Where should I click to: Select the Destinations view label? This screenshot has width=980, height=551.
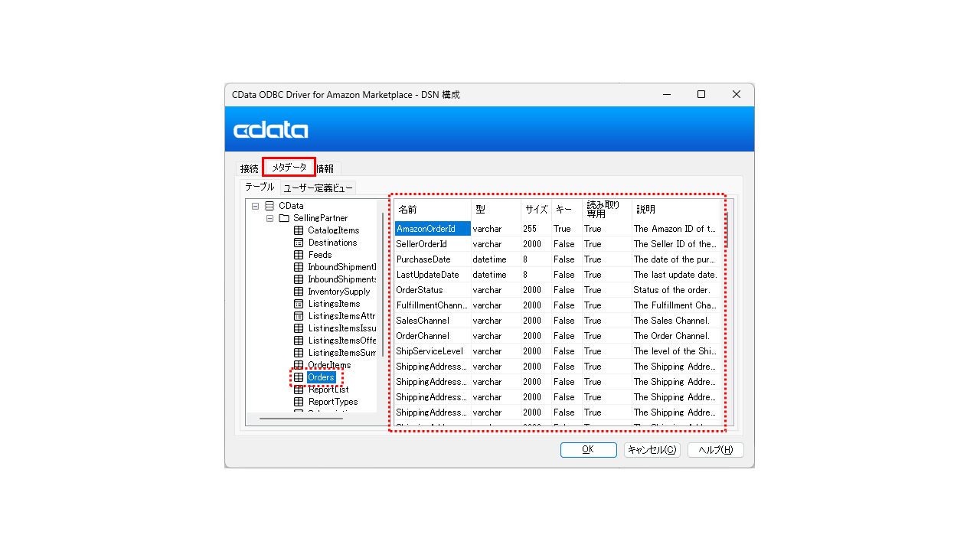click(x=332, y=243)
